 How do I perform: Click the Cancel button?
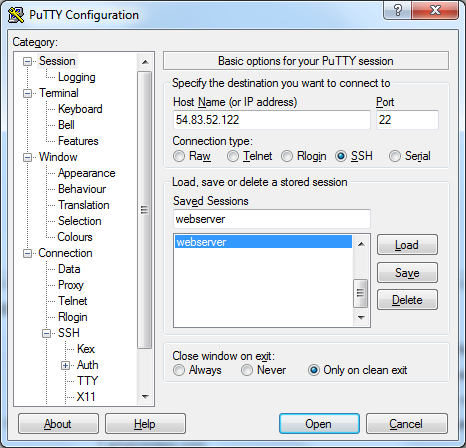[x=407, y=424]
